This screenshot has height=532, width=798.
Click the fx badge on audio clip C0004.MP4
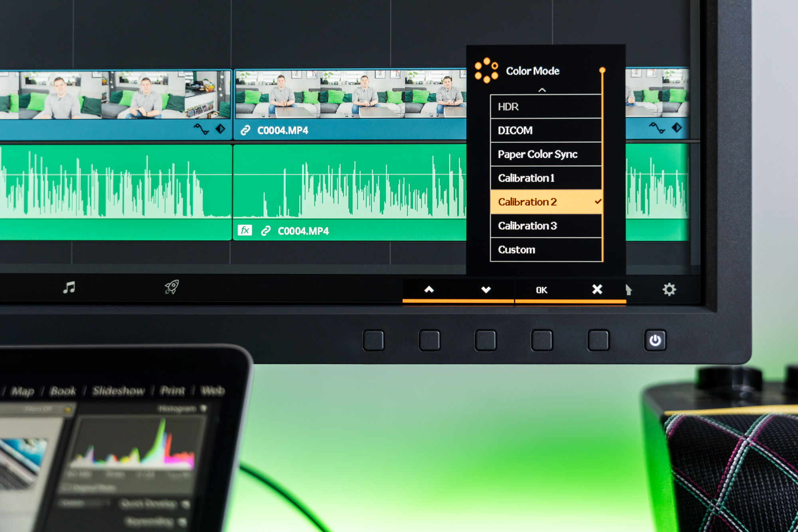[x=245, y=230]
